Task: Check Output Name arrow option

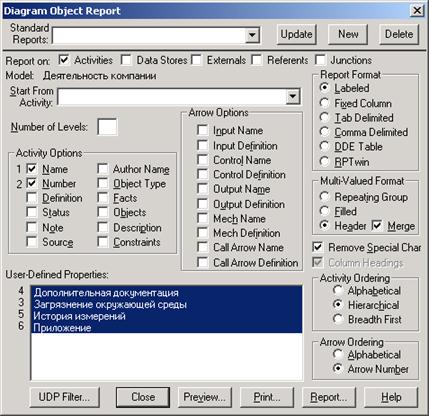Action: coord(202,189)
